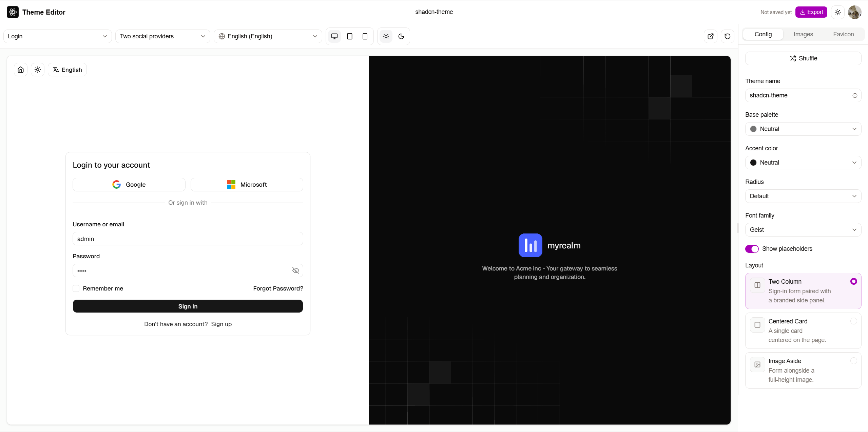The image size is (868, 432).
Task: Click the Password input field
Action: point(188,270)
